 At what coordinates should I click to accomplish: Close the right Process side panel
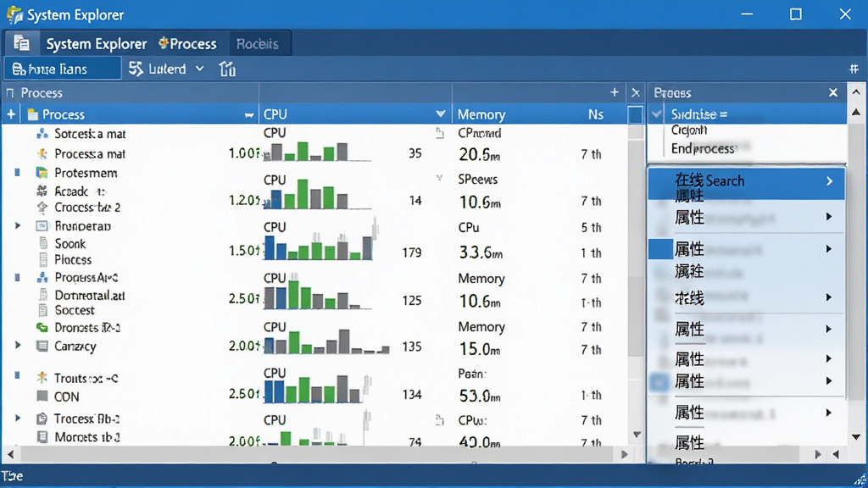tap(833, 92)
